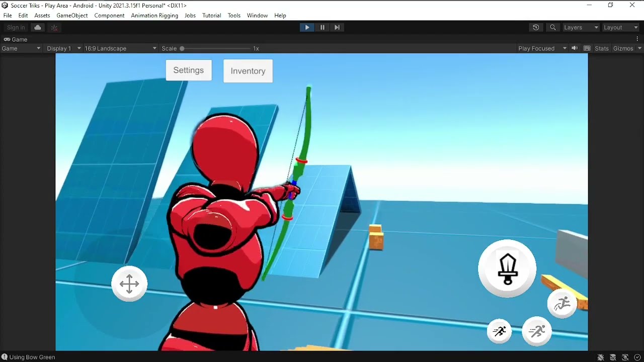Select the Game tab
644x362 pixels.
coord(16,39)
